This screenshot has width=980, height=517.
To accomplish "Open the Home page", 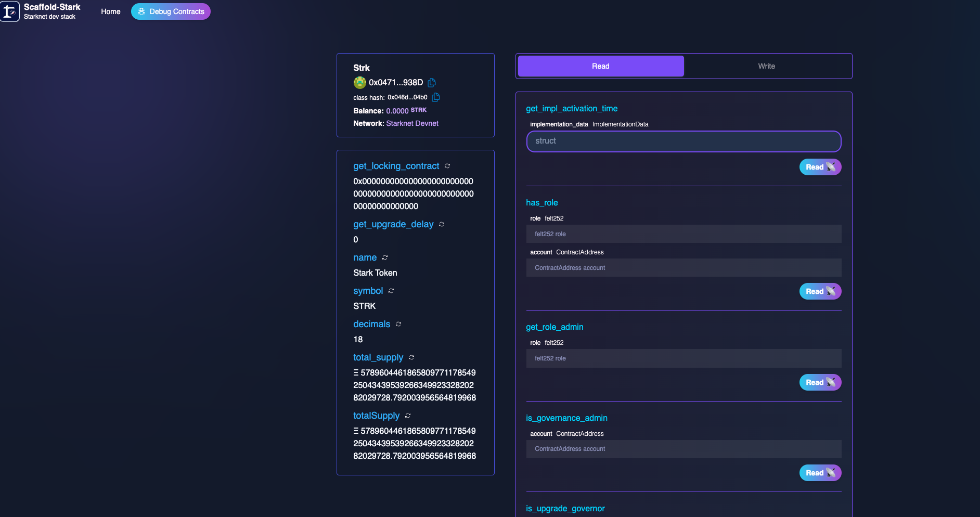I will pyautogui.click(x=111, y=11).
